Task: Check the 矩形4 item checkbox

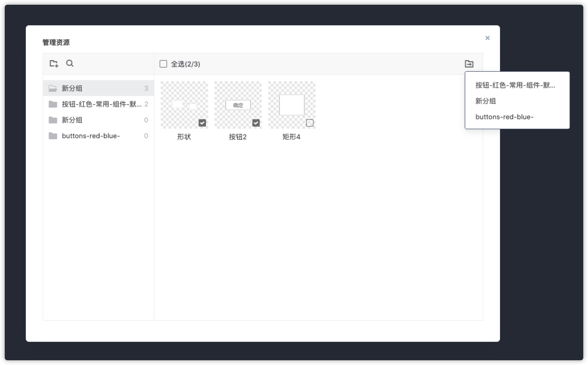Action: click(310, 123)
